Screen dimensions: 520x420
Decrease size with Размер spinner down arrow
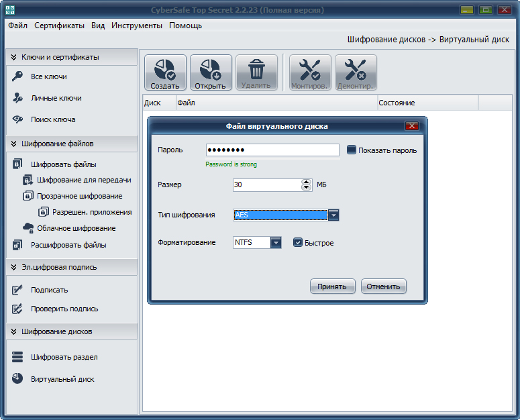[x=306, y=187]
